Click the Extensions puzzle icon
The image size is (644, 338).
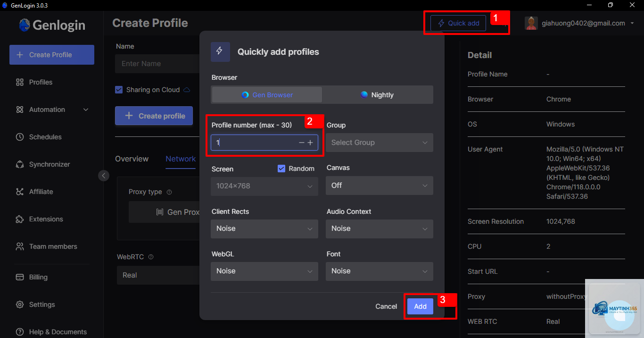[x=20, y=219]
